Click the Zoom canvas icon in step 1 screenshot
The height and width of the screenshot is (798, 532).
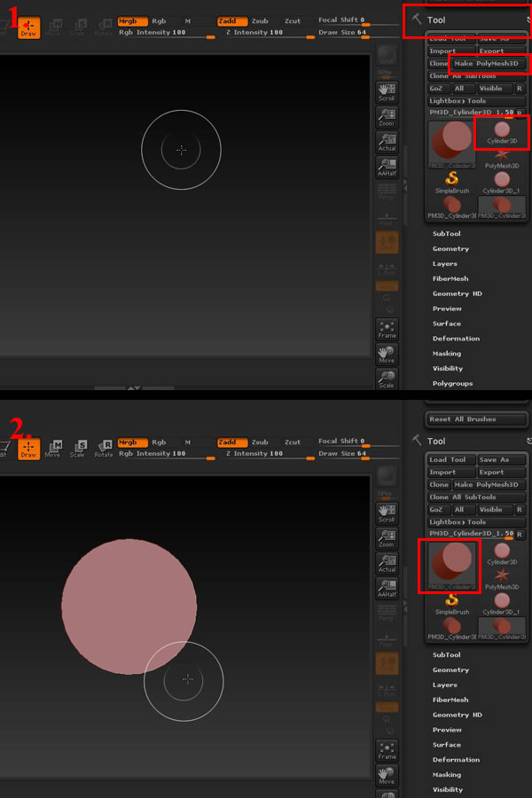(x=387, y=118)
